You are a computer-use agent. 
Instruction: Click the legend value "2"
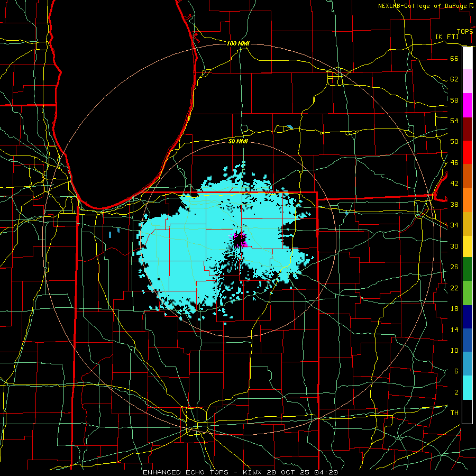click(x=456, y=392)
